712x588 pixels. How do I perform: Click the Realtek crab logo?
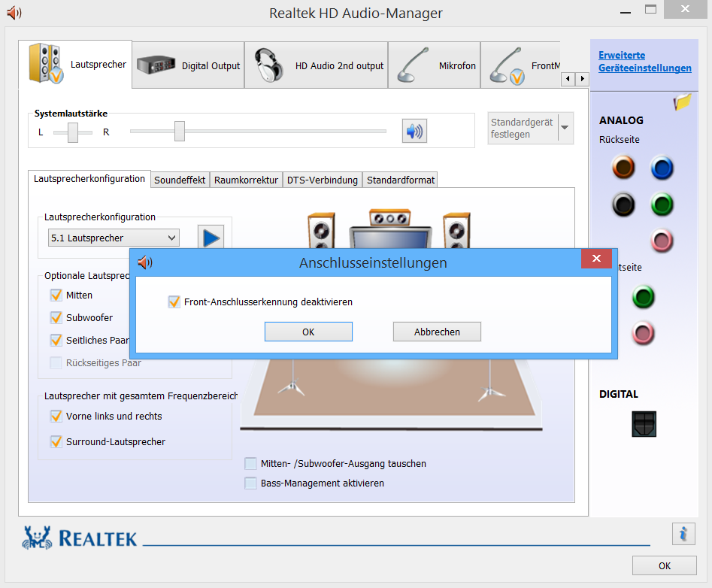(37, 538)
